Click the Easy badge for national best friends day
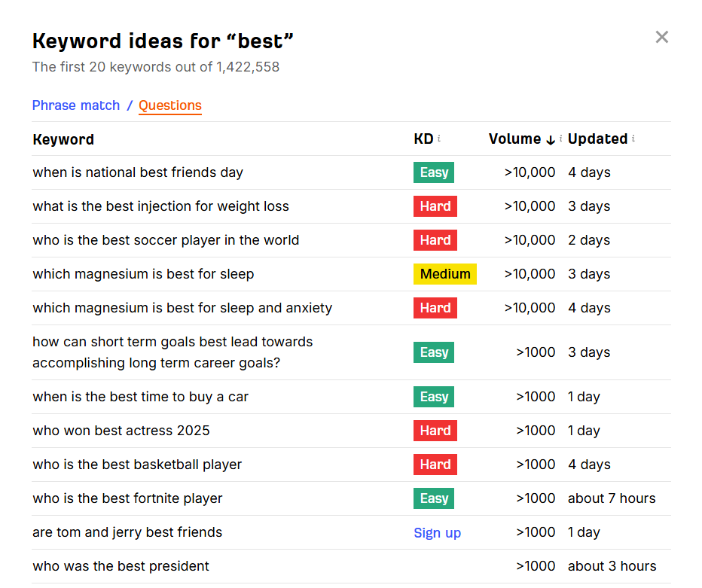This screenshot has height=588, width=702. click(x=433, y=172)
